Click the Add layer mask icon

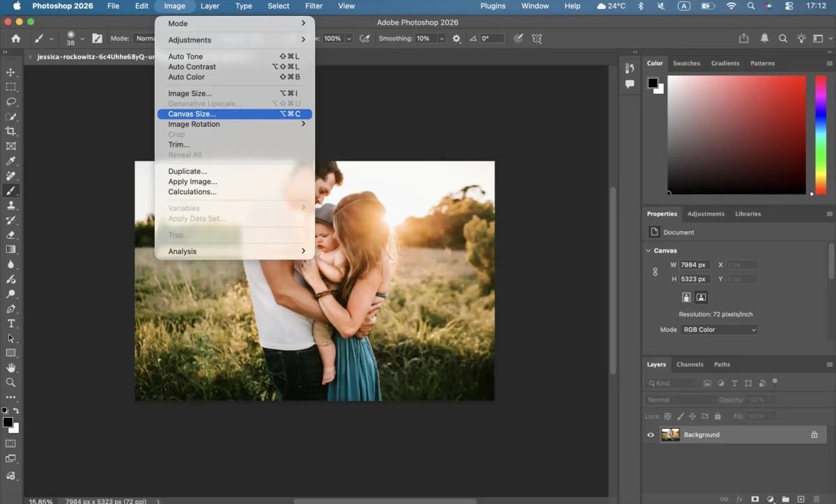click(755, 499)
